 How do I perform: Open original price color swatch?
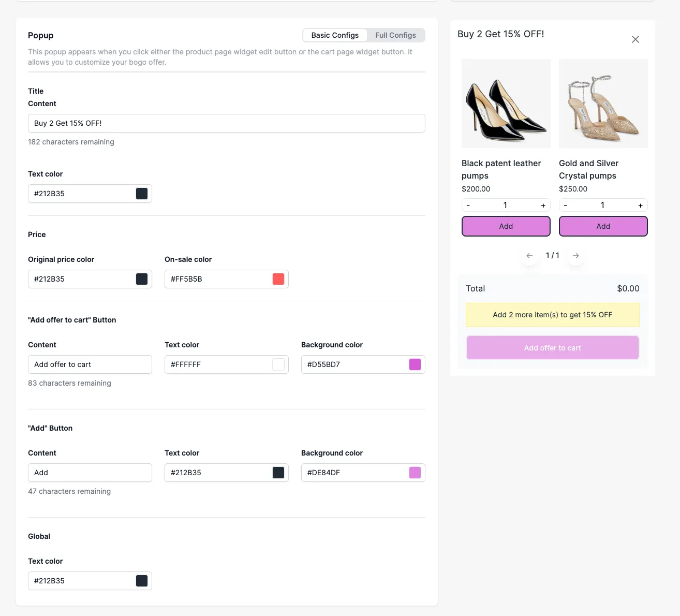point(142,279)
